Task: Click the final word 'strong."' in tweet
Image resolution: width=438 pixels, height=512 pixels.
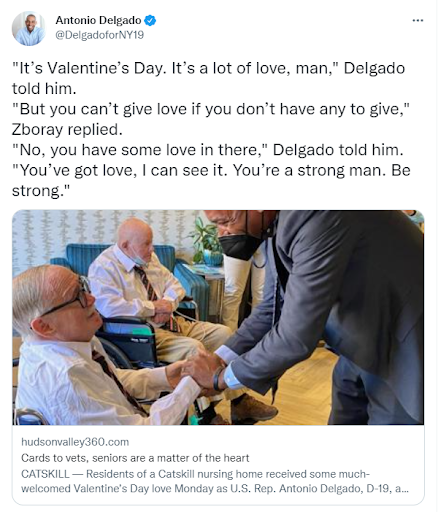Action: click(x=41, y=191)
